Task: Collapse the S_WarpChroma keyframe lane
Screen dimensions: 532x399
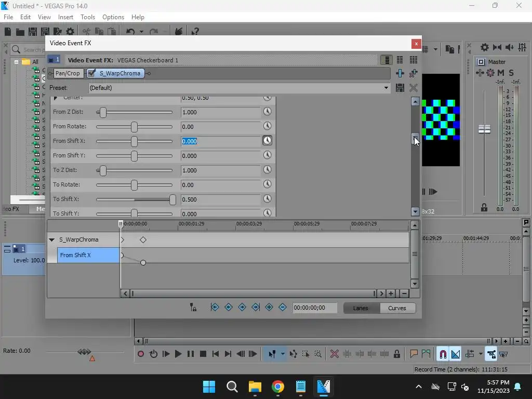Action: 52,240
